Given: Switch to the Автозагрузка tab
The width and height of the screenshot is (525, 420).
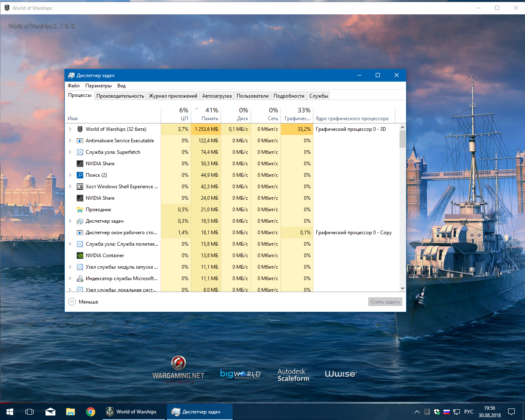Looking at the screenshot, I should click(x=217, y=96).
